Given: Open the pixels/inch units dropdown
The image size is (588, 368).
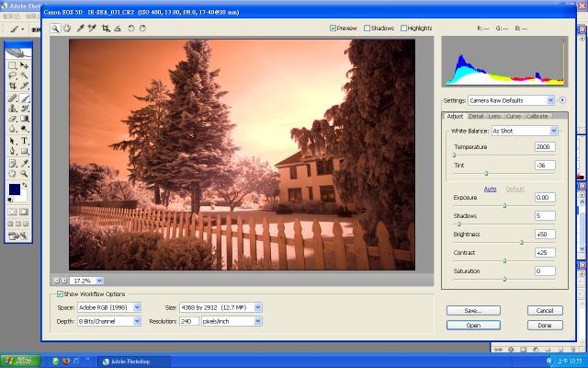Looking at the screenshot, I should [x=232, y=321].
